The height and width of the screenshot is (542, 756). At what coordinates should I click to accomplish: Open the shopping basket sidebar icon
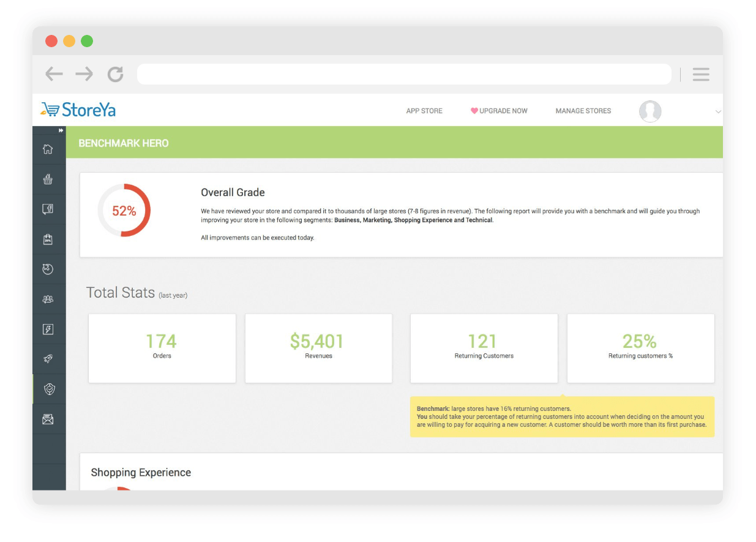click(48, 179)
